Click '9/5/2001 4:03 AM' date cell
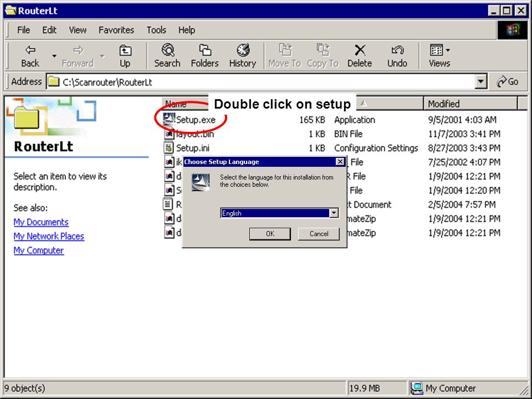 coord(462,120)
